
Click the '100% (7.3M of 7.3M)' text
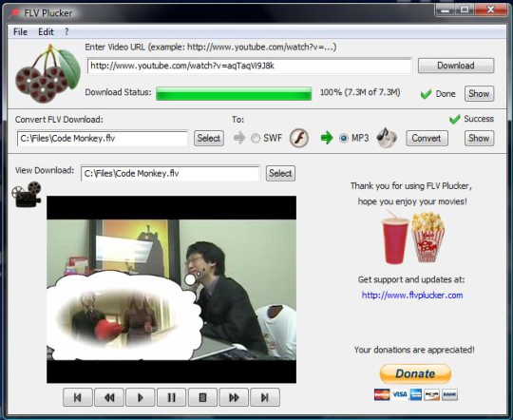point(360,92)
